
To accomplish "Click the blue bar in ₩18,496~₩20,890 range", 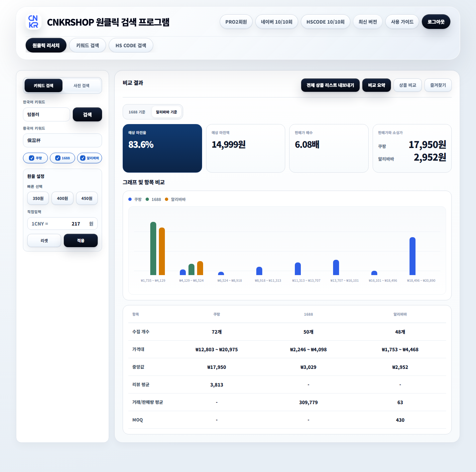I will (x=413, y=256).
